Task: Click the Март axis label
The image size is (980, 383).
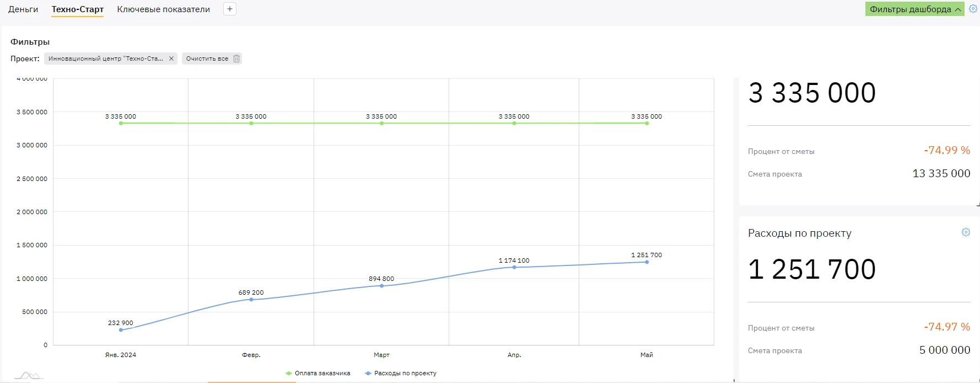Action: click(381, 355)
